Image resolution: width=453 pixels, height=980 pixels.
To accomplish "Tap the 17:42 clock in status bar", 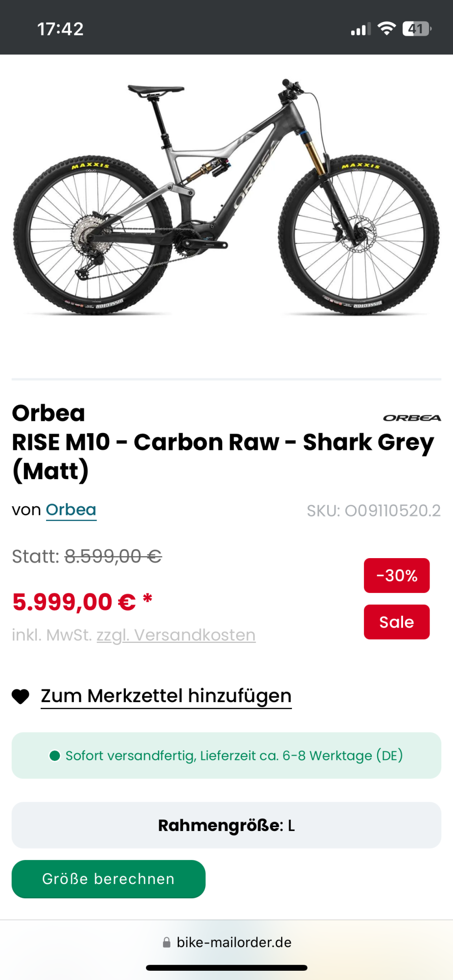I will tap(61, 29).
